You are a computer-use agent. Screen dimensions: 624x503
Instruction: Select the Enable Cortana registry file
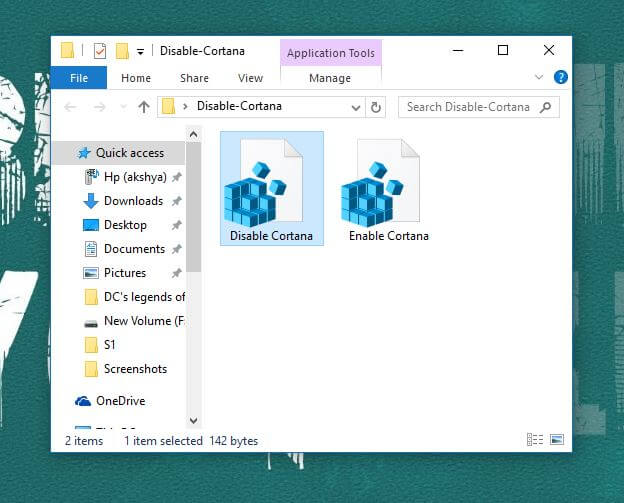coord(388,189)
